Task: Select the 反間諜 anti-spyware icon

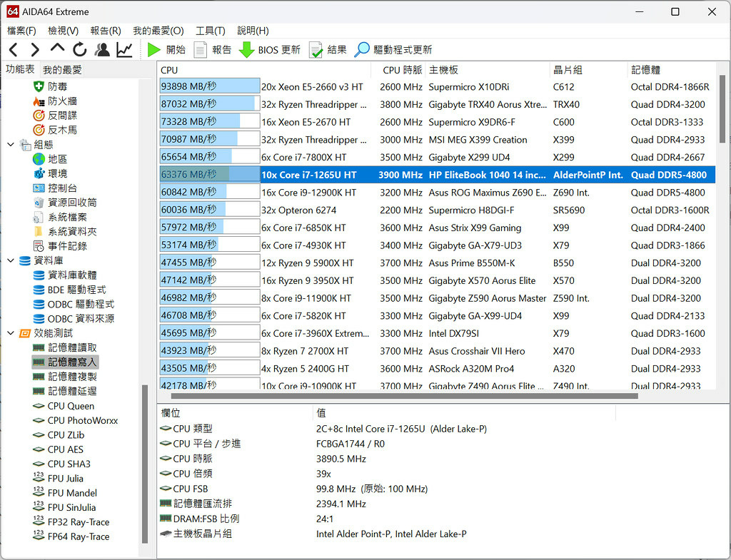Action: (x=39, y=115)
